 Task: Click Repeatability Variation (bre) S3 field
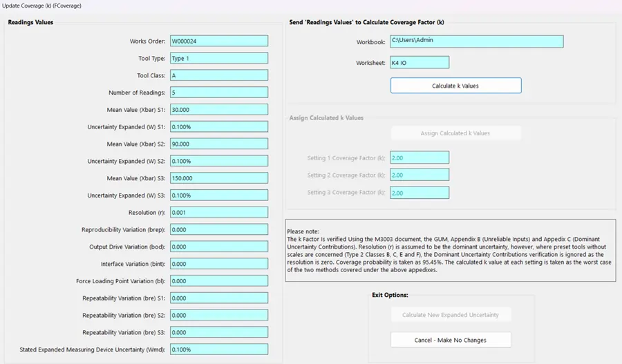tap(219, 332)
